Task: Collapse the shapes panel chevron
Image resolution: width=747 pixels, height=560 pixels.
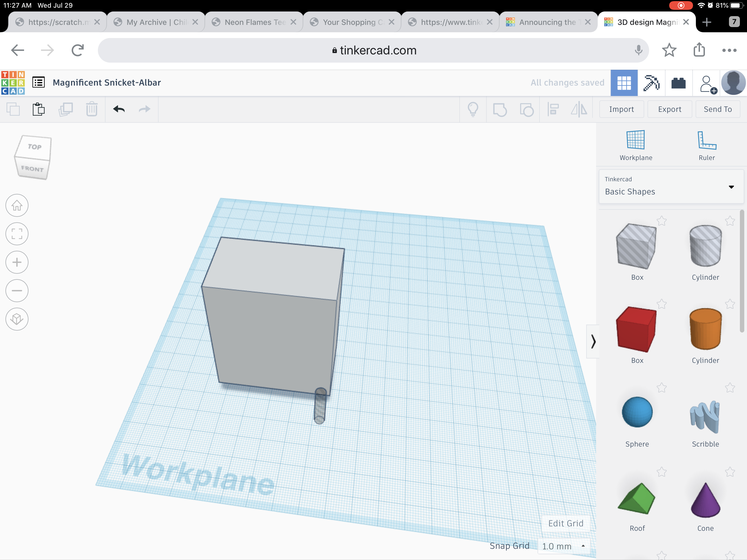Action: point(593,341)
